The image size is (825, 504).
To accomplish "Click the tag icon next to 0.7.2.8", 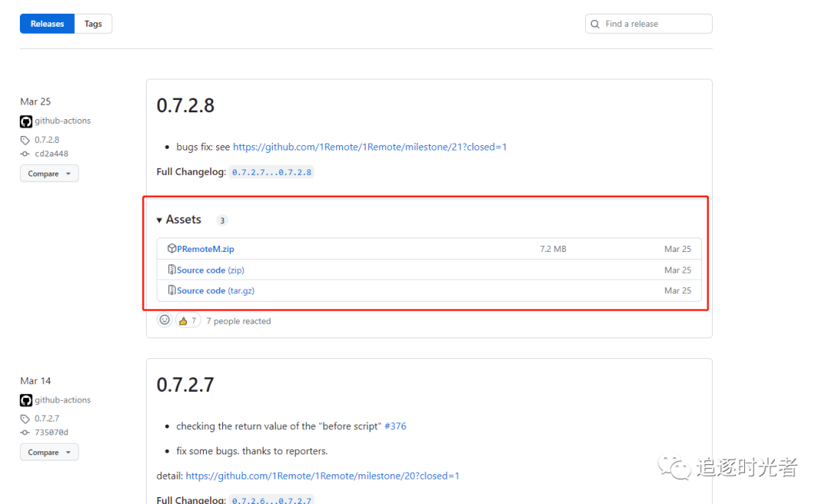I will (x=24, y=140).
